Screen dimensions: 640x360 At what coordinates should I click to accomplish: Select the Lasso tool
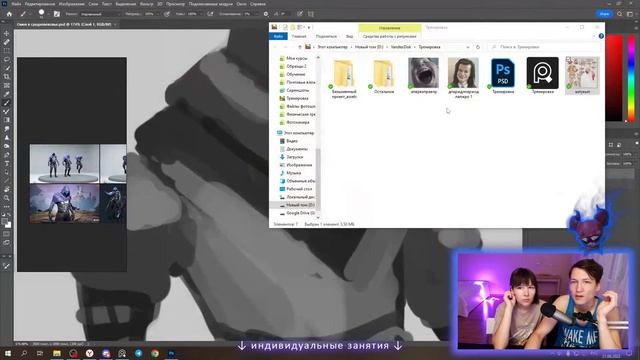(7, 59)
